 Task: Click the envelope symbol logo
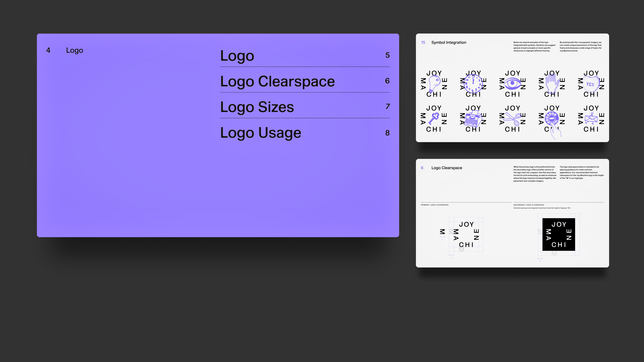[591, 119]
